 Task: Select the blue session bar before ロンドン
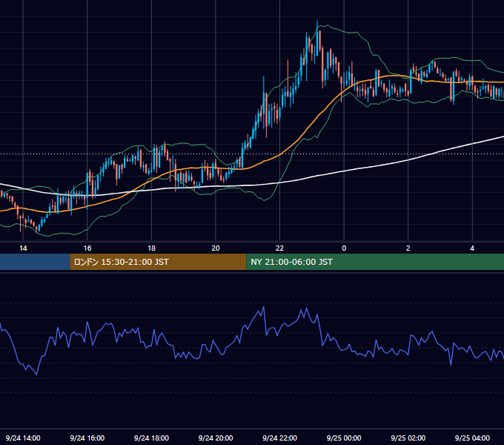[35, 262]
